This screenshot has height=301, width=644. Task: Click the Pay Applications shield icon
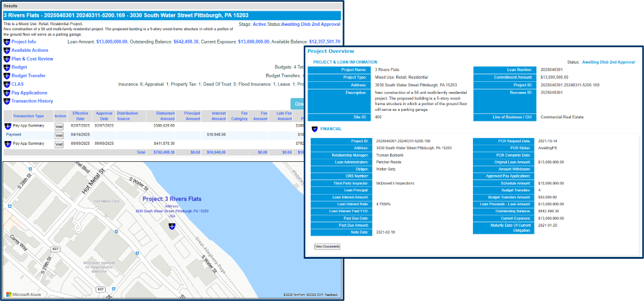coord(7,93)
